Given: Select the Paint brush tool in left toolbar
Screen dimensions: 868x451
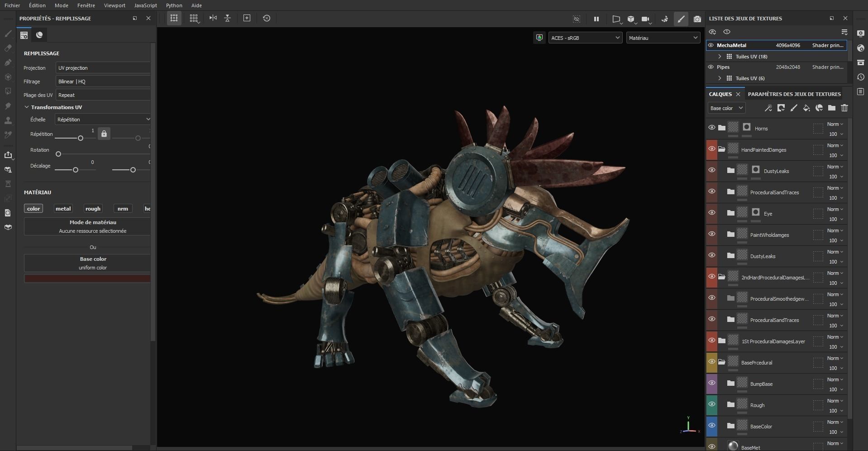Looking at the screenshot, I should 8,34.
